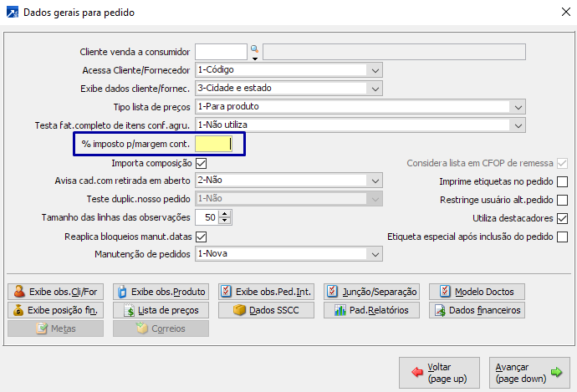Click the package icon on Correios
Image resolution: width=577 pixels, height=392 pixels.
pos(141,328)
